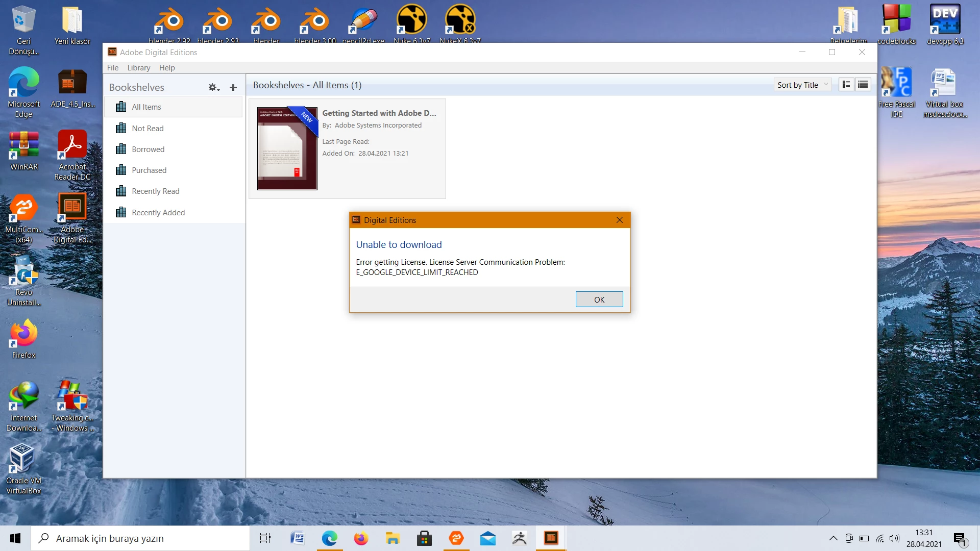980x551 pixels.
Task: Open the Help menu
Action: tap(167, 67)
